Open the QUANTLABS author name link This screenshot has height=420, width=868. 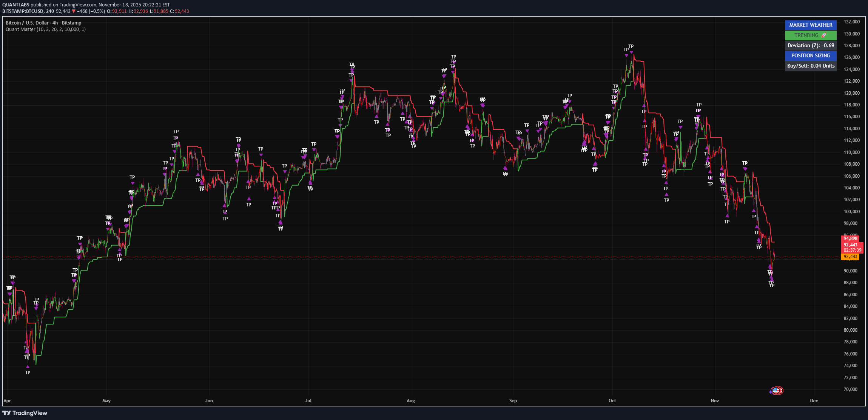coord(16,5)
